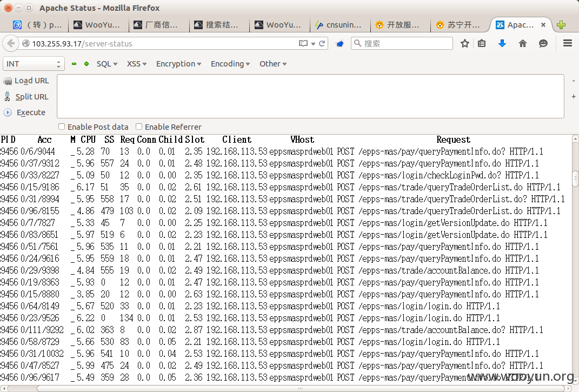Expand the XSS dropdown menu
579x392 pixels.
[137, 64]
